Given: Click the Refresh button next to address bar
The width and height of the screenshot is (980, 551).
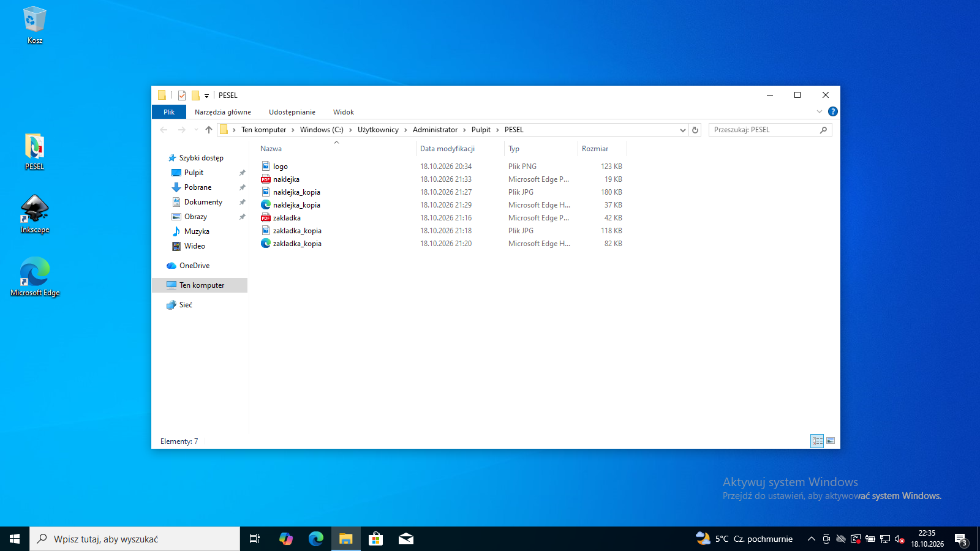Looking at the screenshot, I should (x=695, y=130).
